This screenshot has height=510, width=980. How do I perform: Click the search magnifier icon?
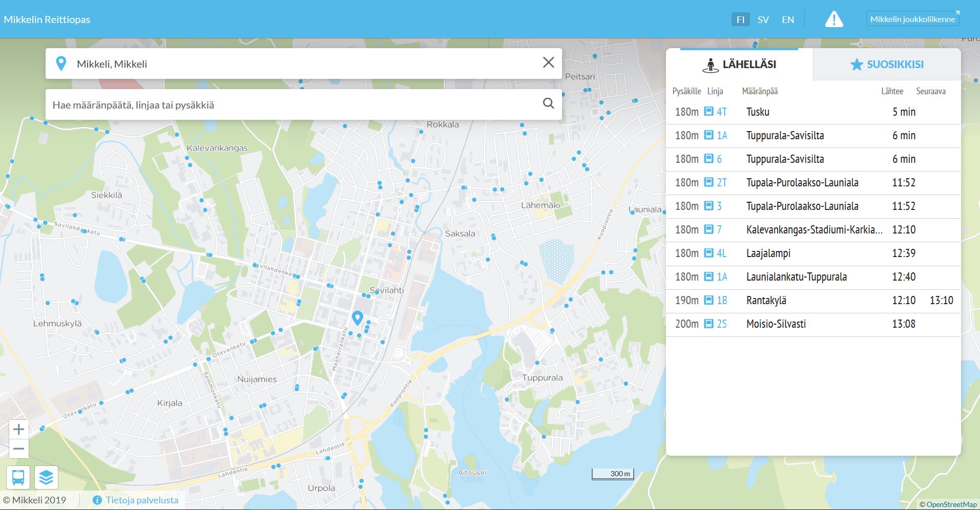click(548, 103)
